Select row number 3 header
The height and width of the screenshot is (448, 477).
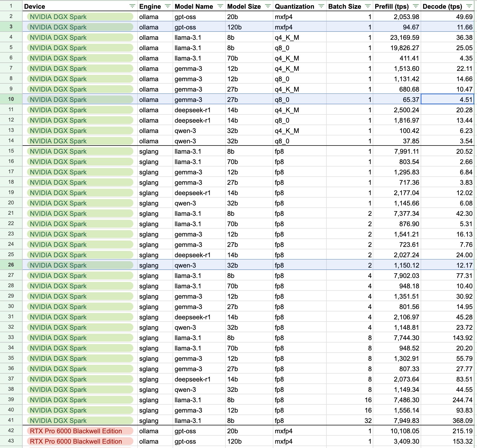pos(11,27)
